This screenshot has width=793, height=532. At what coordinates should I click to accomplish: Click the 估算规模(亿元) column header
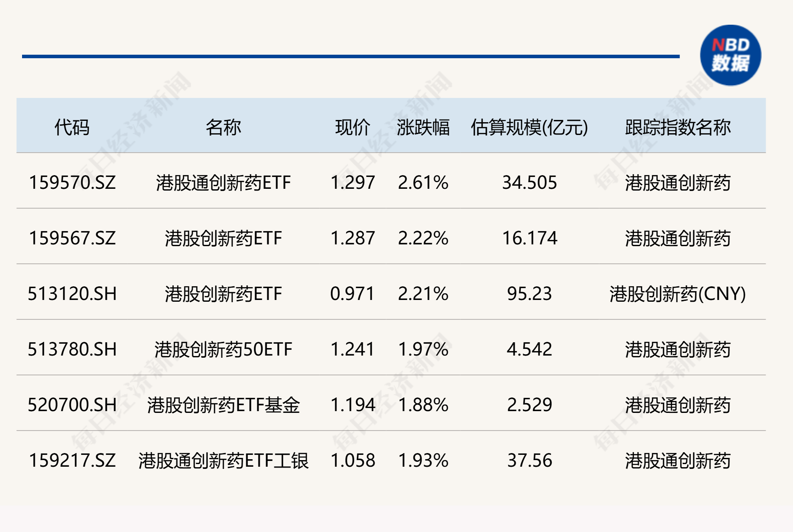pyautogui.click(x=529, y=127)
